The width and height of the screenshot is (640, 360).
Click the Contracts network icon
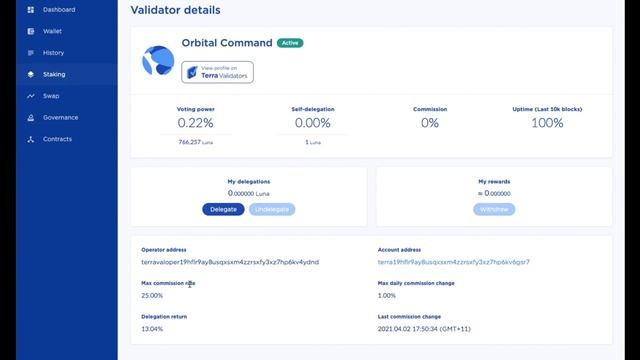pos(31,139)
